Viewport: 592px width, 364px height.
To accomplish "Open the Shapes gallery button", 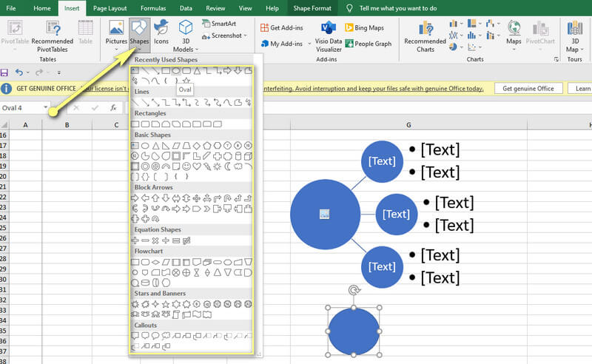I will coord(139,34).
